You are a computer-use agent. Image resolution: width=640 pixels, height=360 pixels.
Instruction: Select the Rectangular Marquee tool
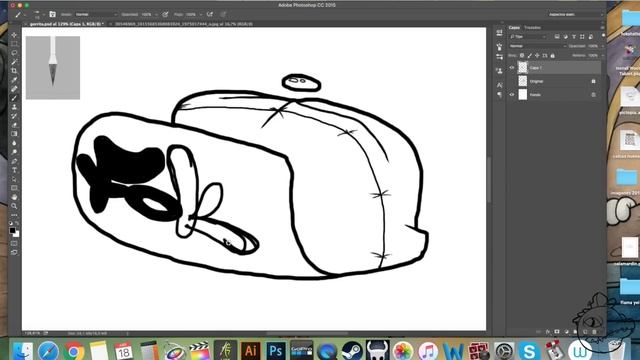(x=14, y=44)
